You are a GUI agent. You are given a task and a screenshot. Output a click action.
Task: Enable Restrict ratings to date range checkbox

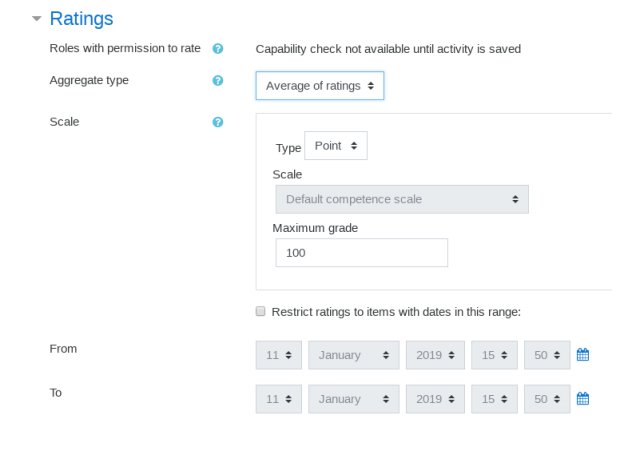tap(260, 311)
